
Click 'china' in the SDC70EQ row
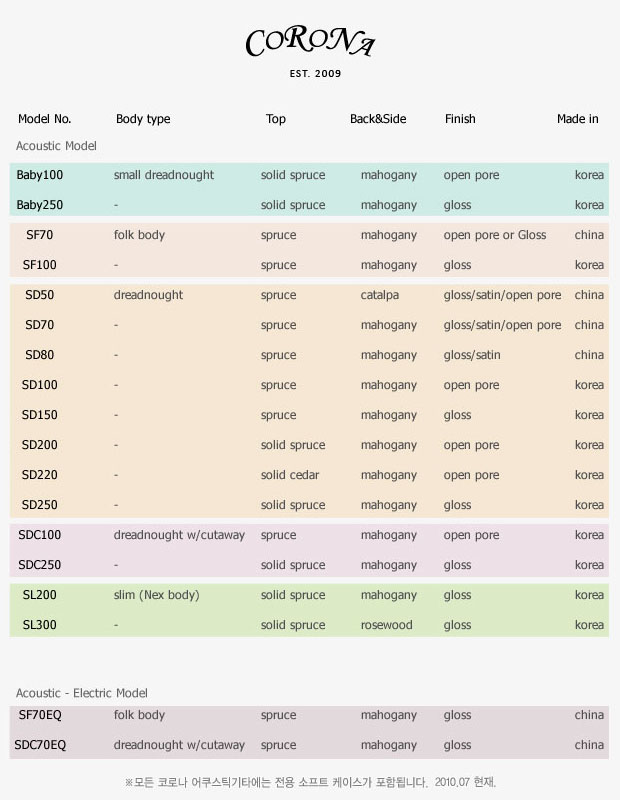coord(589,745)
